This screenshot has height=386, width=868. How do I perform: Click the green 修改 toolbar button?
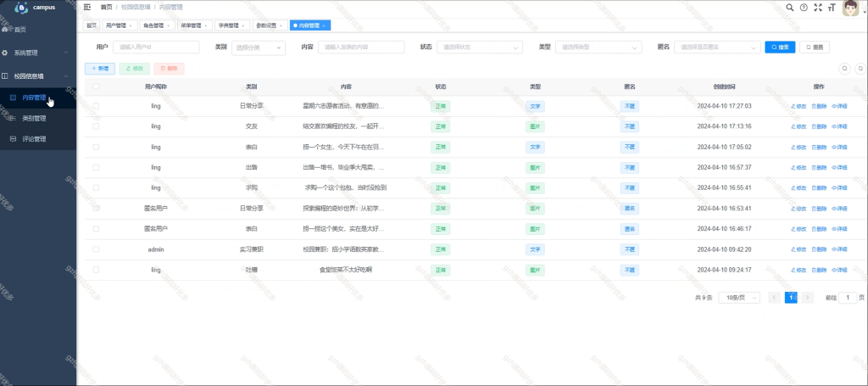[x=135, y=69]
